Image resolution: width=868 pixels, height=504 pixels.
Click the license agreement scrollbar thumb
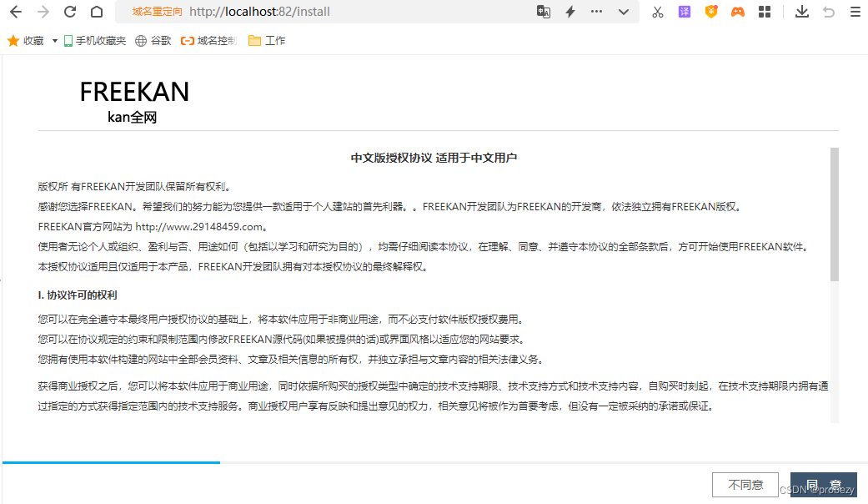point(835,214)
